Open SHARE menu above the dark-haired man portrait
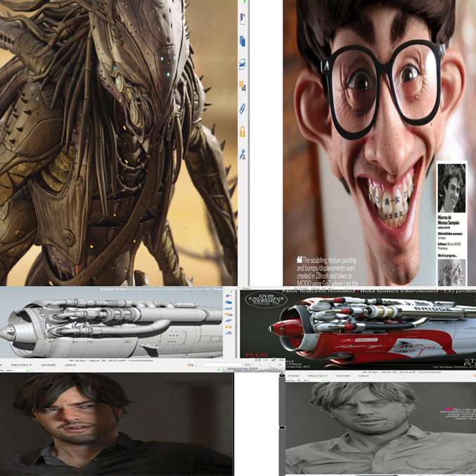 tap(49, 365)
